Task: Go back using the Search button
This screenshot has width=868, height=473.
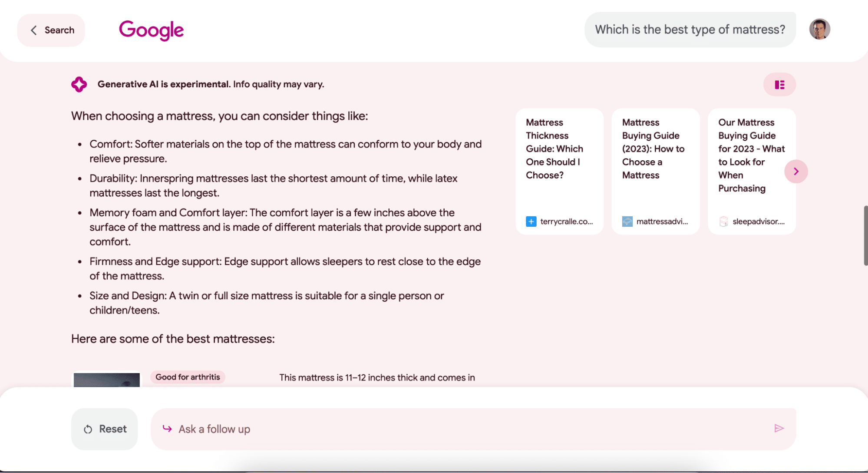Action: pos(51,30)
